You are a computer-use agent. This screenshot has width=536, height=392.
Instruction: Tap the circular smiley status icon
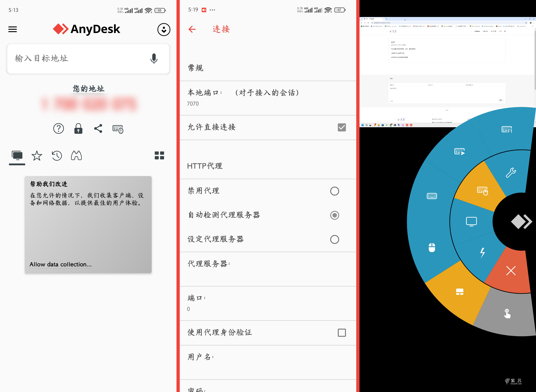click(164, 30)
